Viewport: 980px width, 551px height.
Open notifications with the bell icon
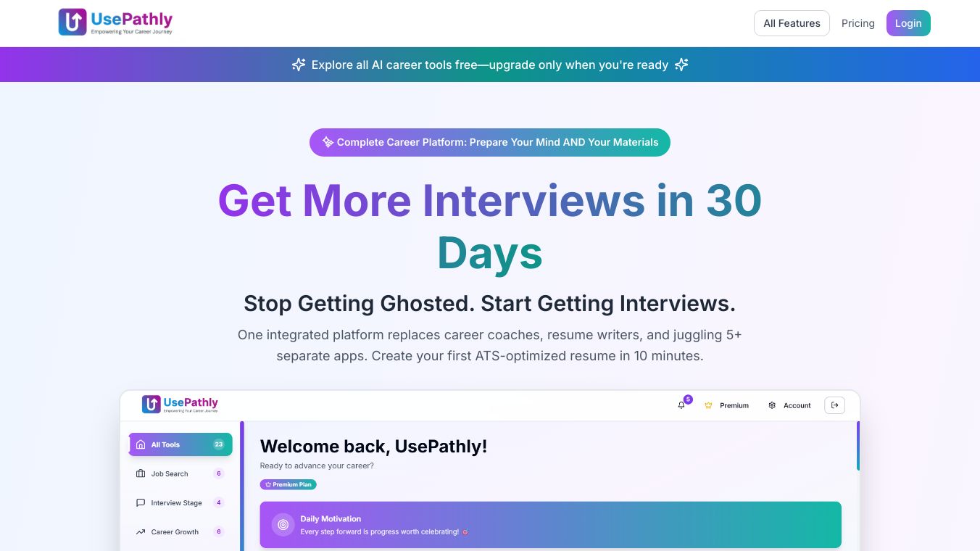681,405
